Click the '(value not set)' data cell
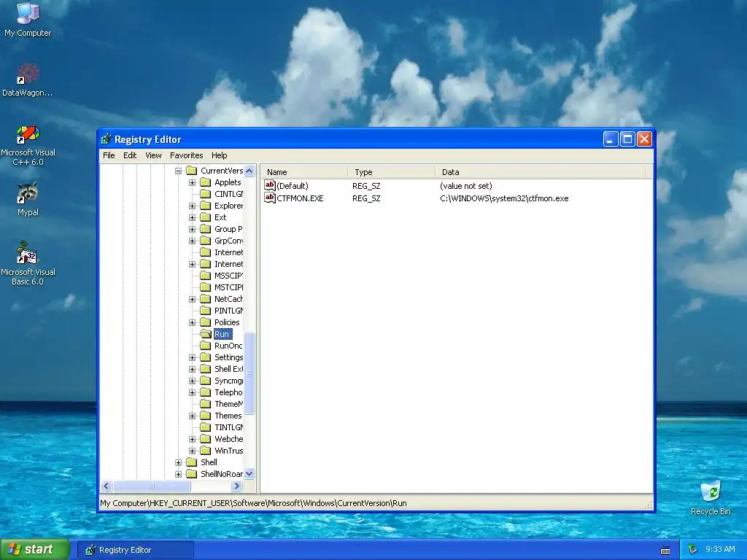The height and width of the screenshot is (560, 747). 466,186
